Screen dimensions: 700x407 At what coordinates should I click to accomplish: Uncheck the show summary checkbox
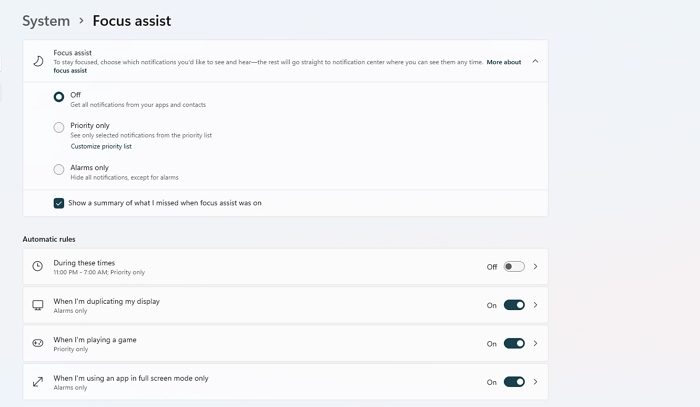[60, 203]
